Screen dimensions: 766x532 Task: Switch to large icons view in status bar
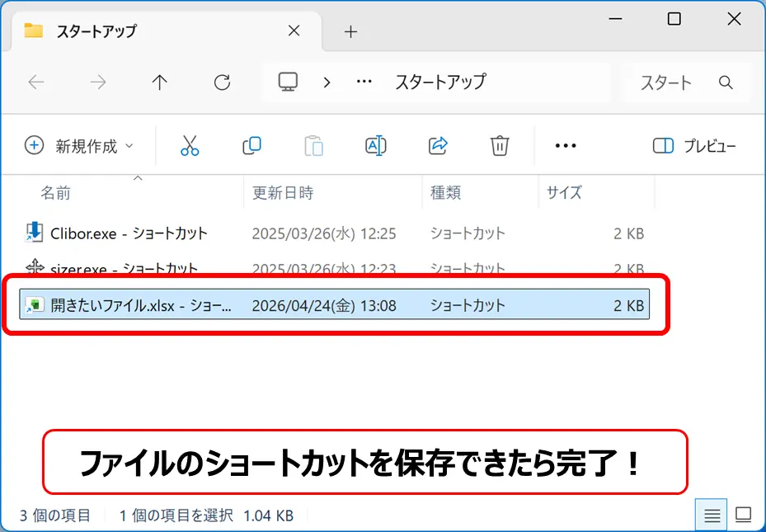click(743, 516)
